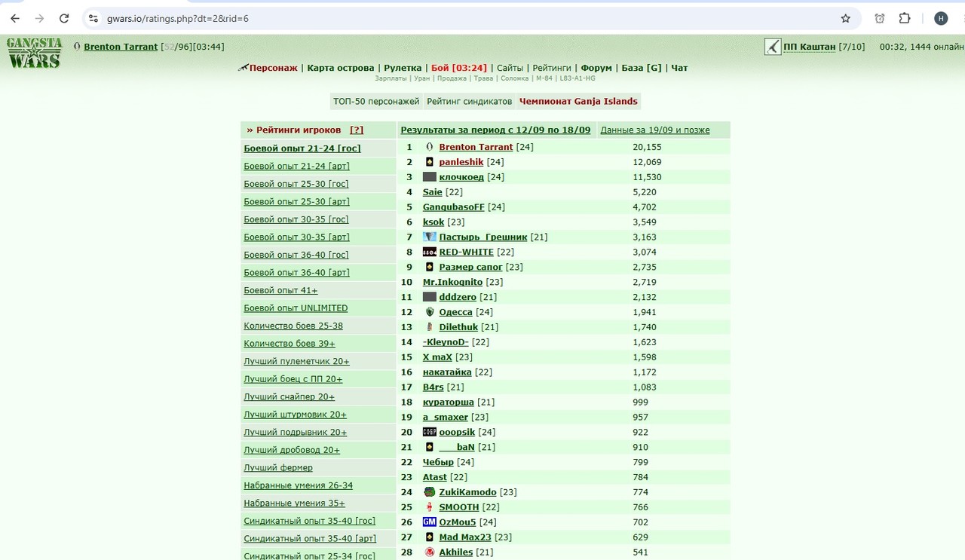The image size is (965, 560).
Task: Click the Gangsta Wars logo
Action: pyautogui.click(x=34, y=53)
